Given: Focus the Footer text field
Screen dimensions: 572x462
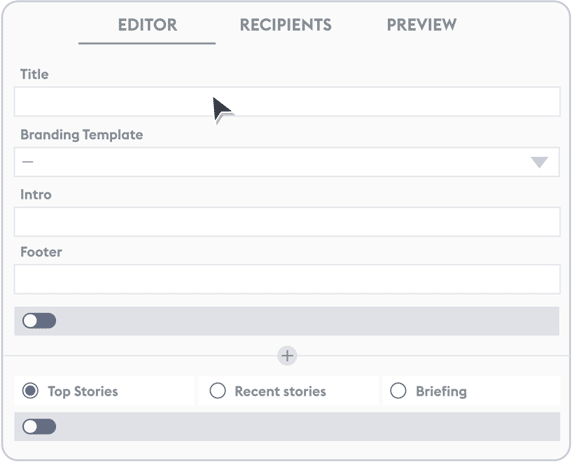Looking at the screenshot, I should click(x=287, y=279).
